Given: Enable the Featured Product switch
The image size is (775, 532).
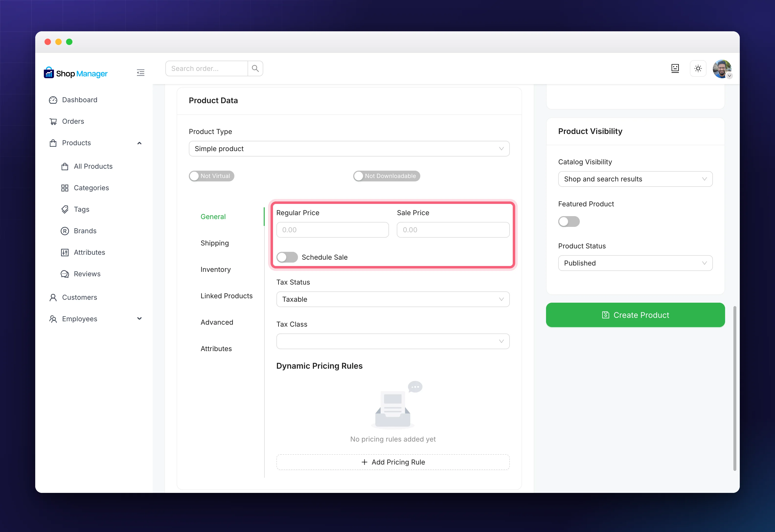Looking at the screenshot, I should (569, 222).
